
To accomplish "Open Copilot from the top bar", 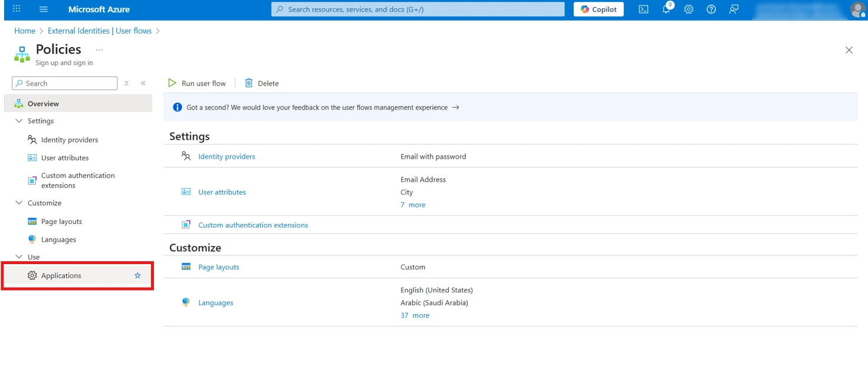I will click(x=598, y=9).
